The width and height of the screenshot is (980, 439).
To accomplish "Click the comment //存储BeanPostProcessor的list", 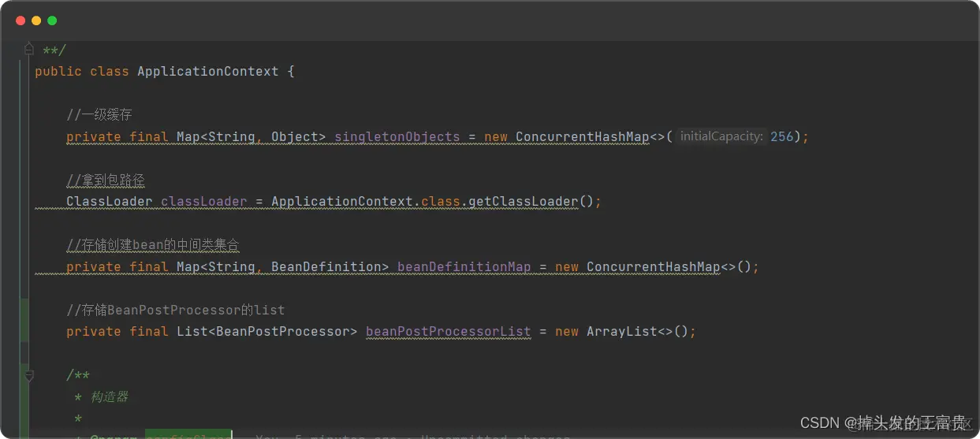I will [176, 310].
